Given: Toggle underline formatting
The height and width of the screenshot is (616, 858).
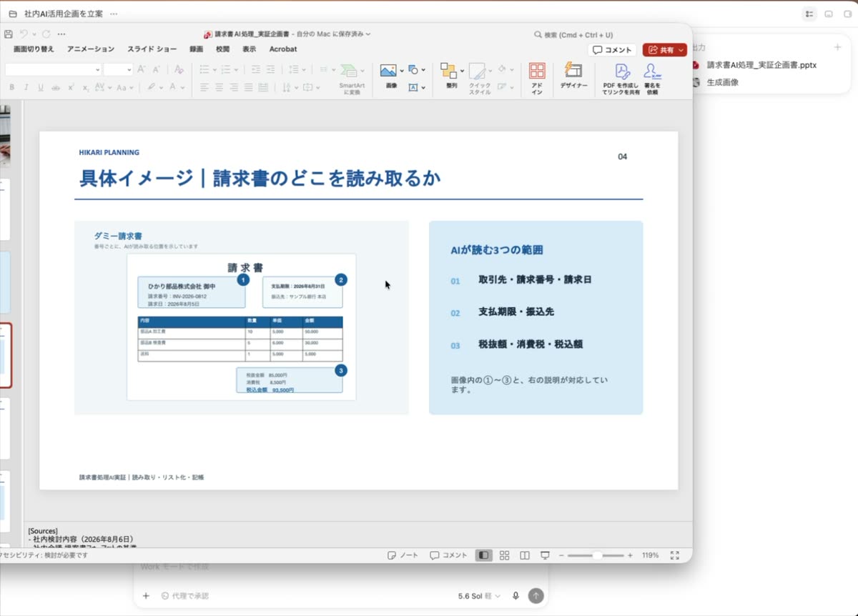Looking at the screenshot, I should point(41,87).
